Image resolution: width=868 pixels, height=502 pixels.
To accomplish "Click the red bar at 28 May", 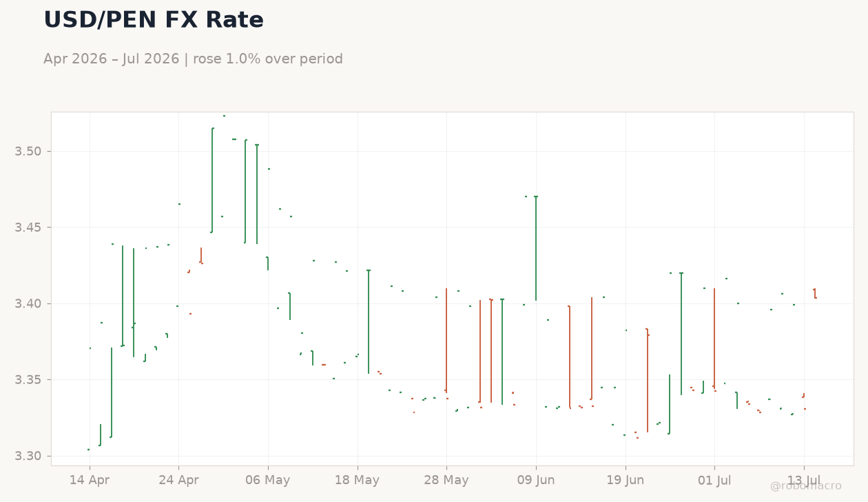I will 446,340.
